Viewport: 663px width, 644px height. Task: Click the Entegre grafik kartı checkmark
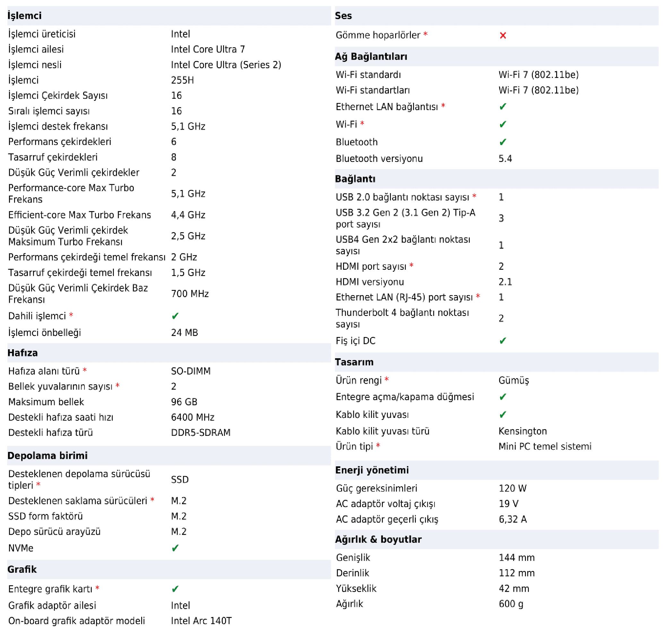[175, 589]
